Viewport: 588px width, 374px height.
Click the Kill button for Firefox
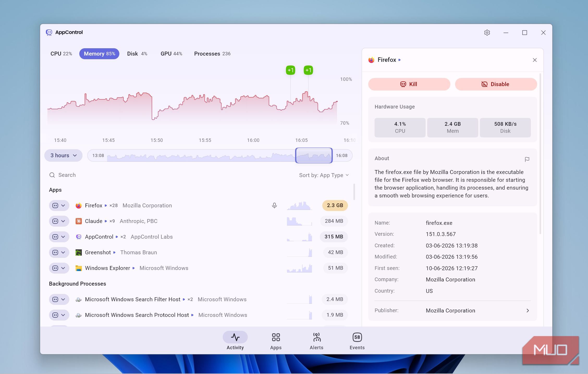(409, 84)
